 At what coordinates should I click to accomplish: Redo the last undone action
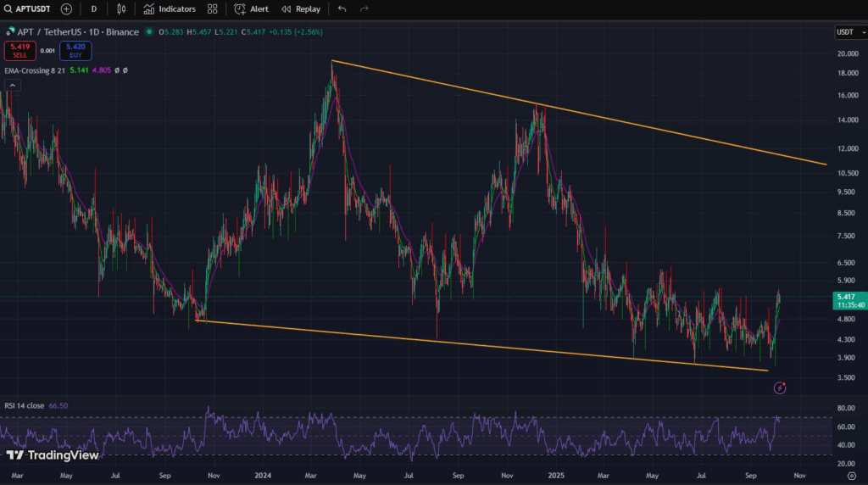point(364,8)
